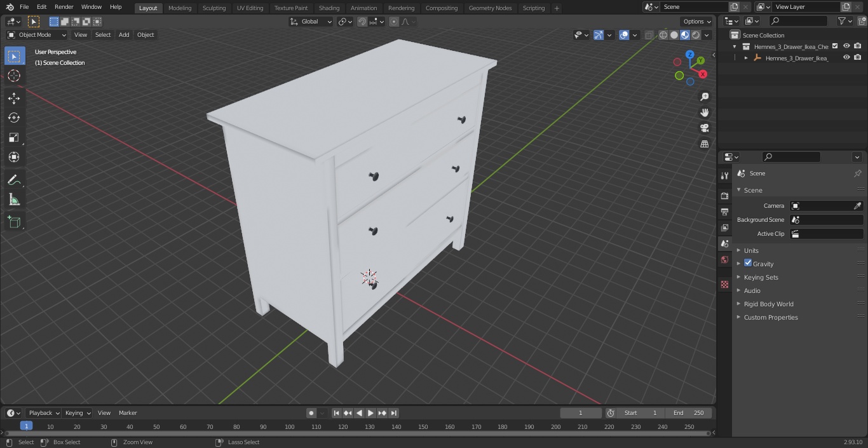Open the Render properties tab
868x448 pixels.
724,196
